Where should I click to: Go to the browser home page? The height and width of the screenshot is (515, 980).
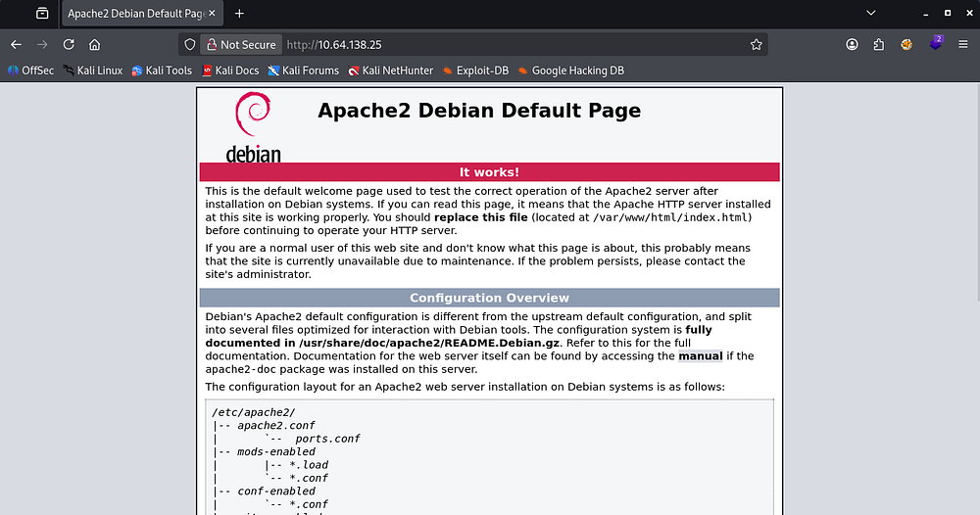tap(95, 44)
